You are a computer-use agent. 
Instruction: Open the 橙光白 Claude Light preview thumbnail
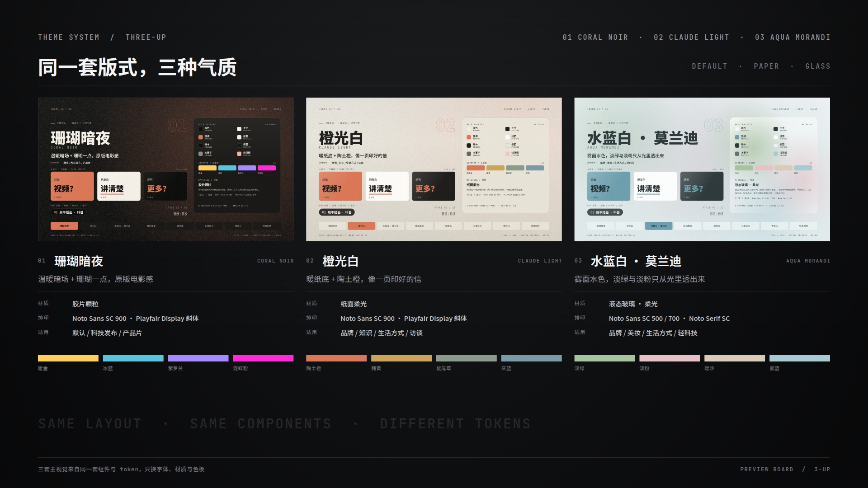434,169
